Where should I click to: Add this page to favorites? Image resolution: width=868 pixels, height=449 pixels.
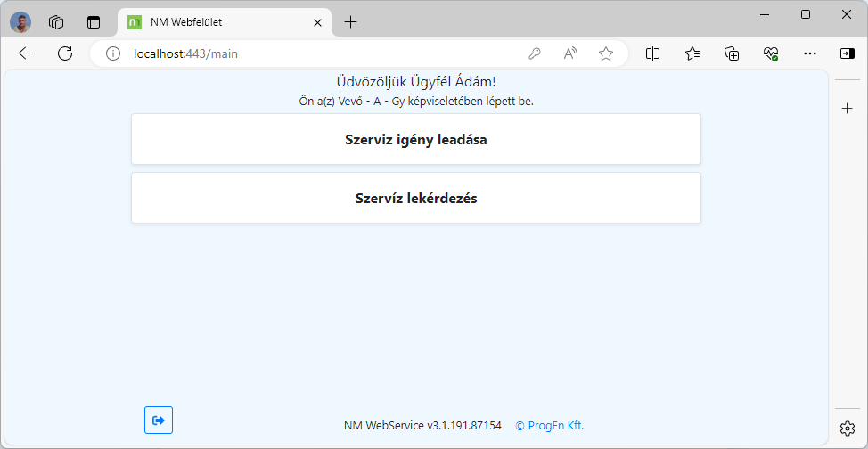[x=606, y=53]
